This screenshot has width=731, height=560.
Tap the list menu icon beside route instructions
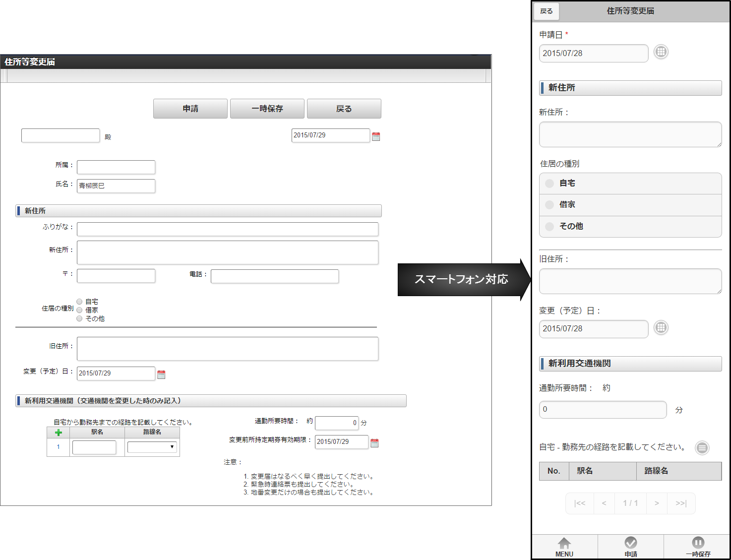point(702,448)
